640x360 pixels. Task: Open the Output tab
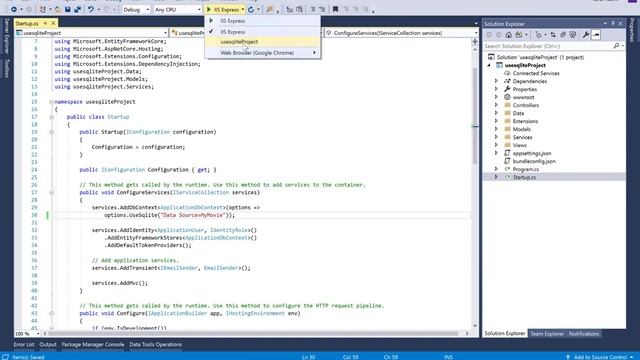point(48,344)
